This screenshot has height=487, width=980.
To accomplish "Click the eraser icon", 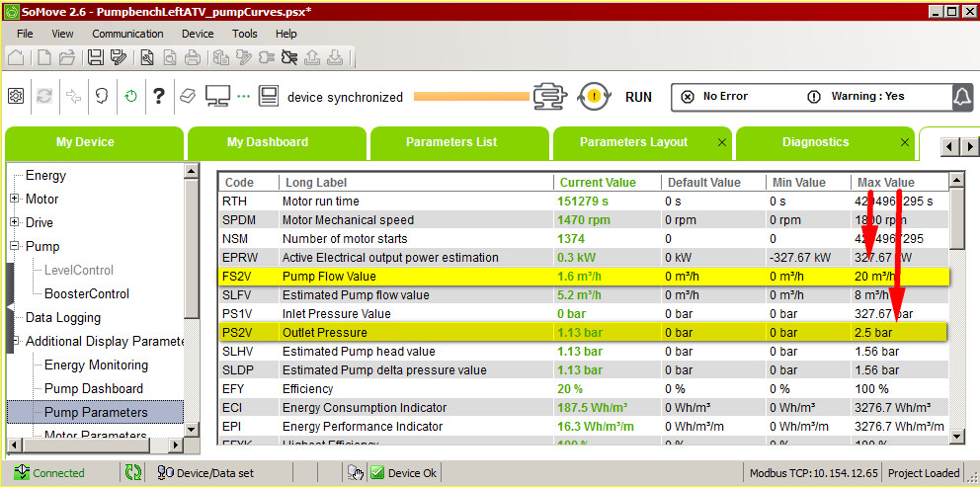I will [188, 96].
